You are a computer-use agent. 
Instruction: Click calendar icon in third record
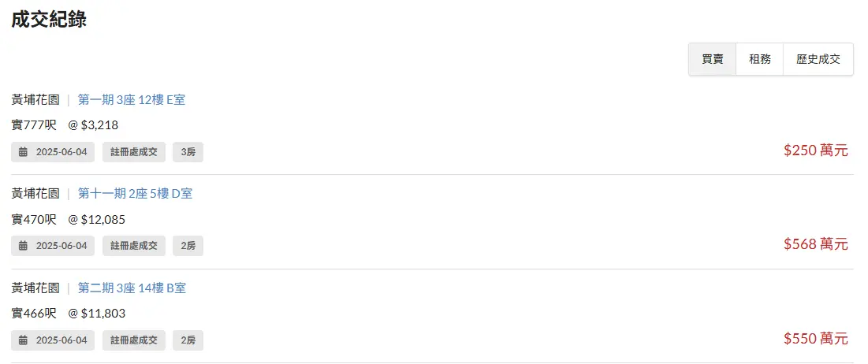23,340
